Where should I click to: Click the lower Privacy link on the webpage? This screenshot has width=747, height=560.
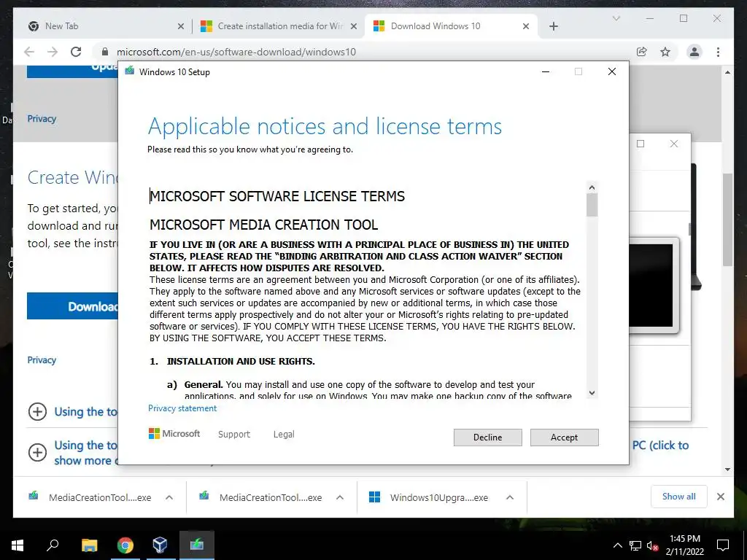[42, 360]
